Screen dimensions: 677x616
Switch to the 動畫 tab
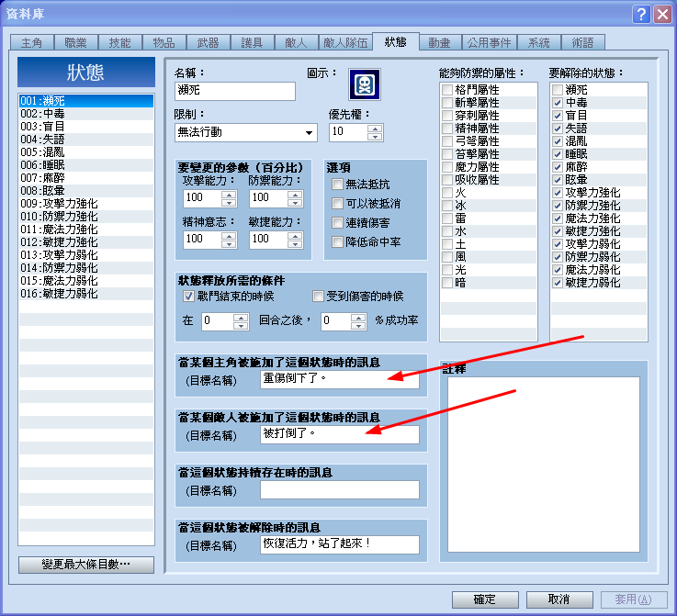coord(439,43)
